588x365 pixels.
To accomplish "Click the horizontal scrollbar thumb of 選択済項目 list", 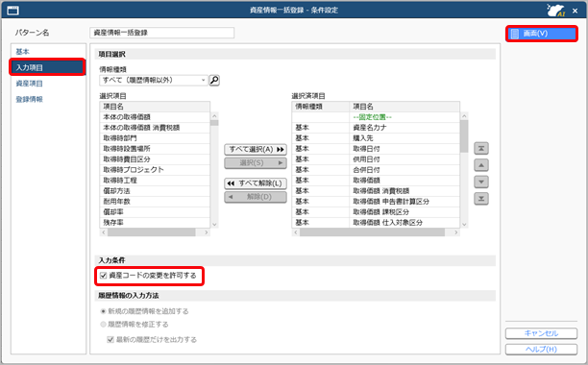I will pyautogui.click(x=373, y=232).
